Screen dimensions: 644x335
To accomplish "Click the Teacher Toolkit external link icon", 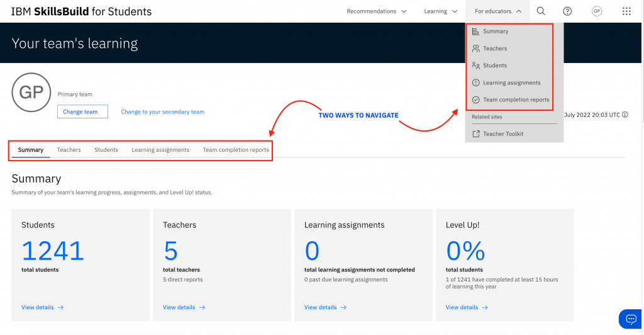I will 475,134.
